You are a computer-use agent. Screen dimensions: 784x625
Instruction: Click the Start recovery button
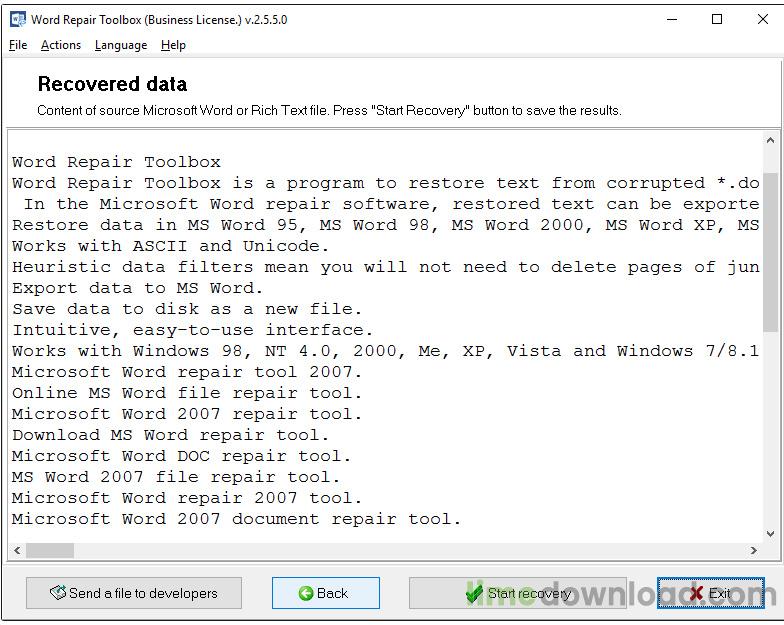coord(518,593)
